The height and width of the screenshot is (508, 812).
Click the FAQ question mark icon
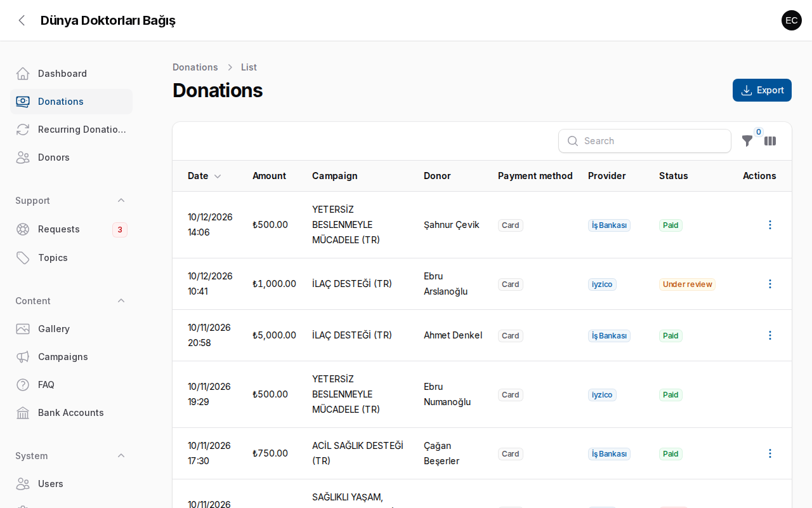(x=23, y=385)
